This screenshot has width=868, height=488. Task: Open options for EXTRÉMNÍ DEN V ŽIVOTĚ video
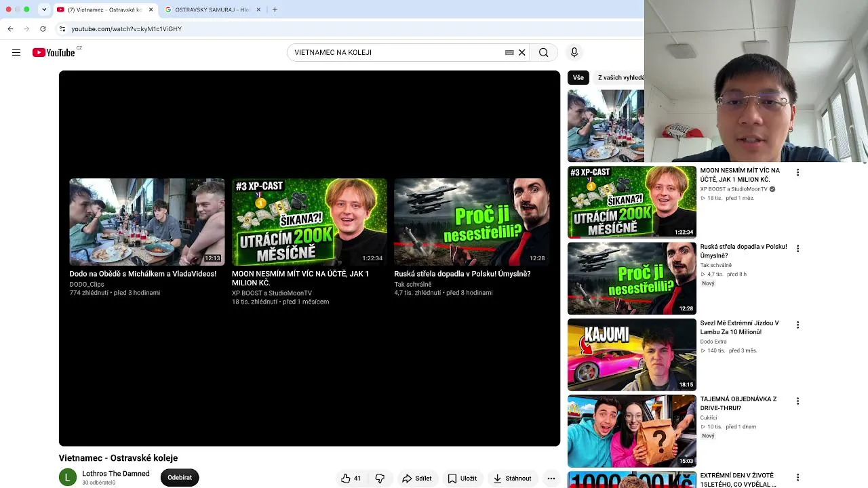pyautogui.click(x=797, y=478)
